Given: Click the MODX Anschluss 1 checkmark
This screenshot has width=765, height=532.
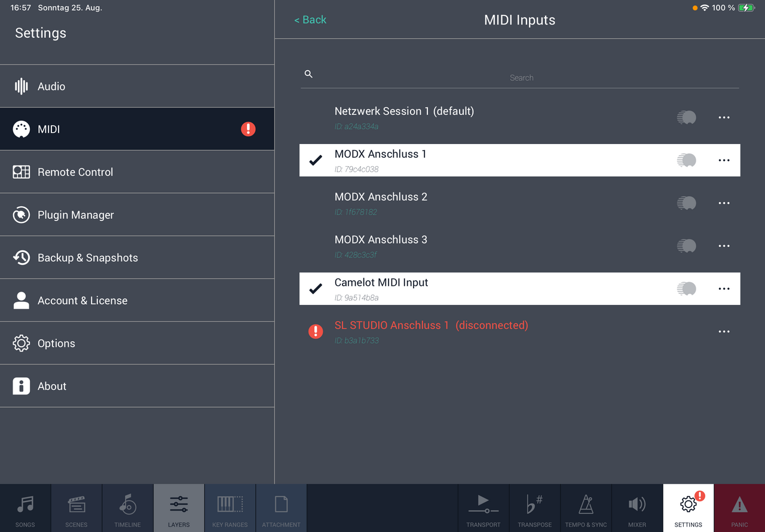Looking at the screenshot, I should coord(316,160).
